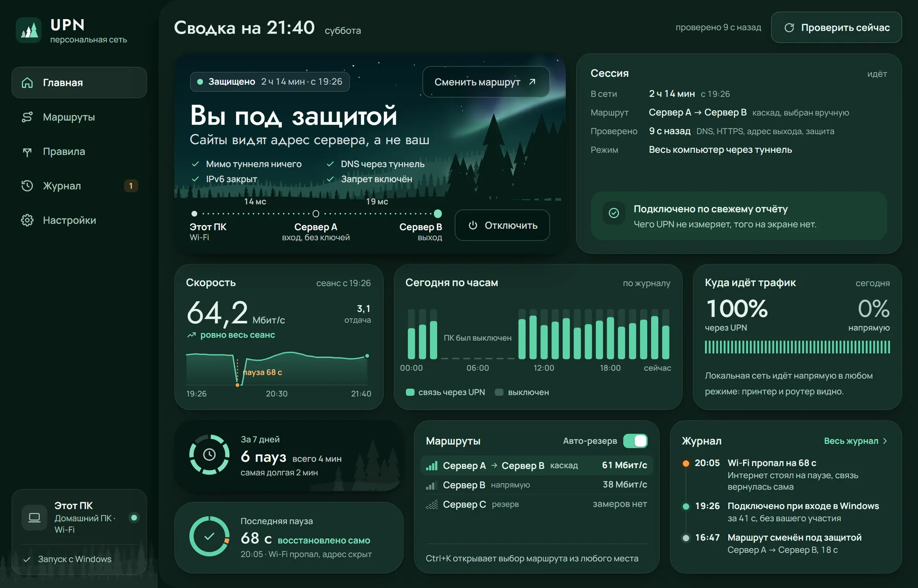Click the 64,2 Мбит/с speed value
This screenshot has height=588, width=918.
coord(236,313)
